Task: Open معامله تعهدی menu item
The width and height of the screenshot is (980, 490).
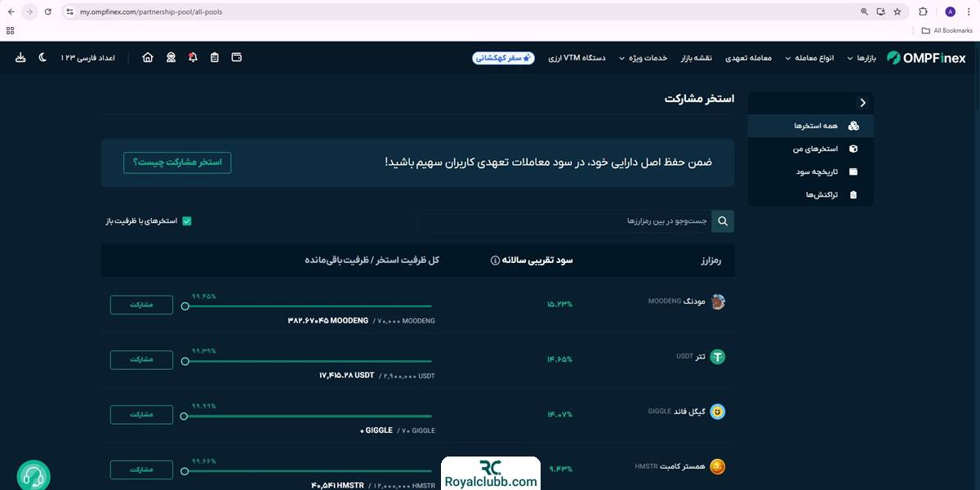Action: coord(749,58)
